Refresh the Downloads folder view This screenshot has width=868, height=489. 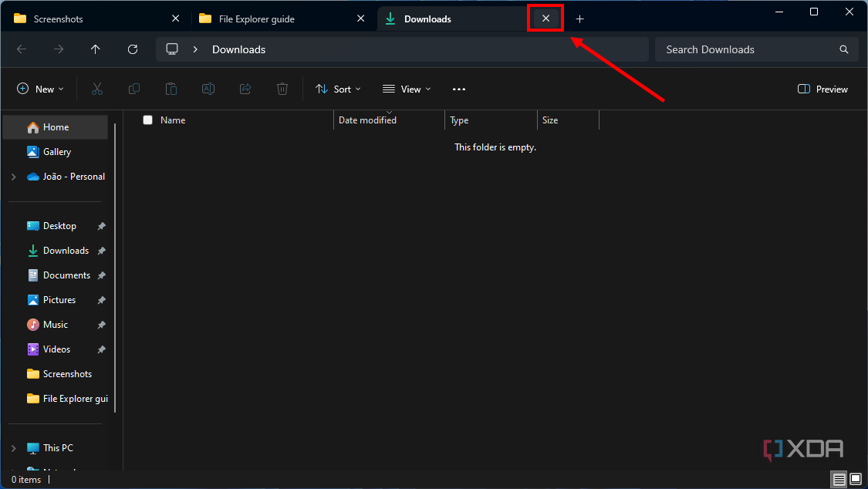click(x=132, y=49)
